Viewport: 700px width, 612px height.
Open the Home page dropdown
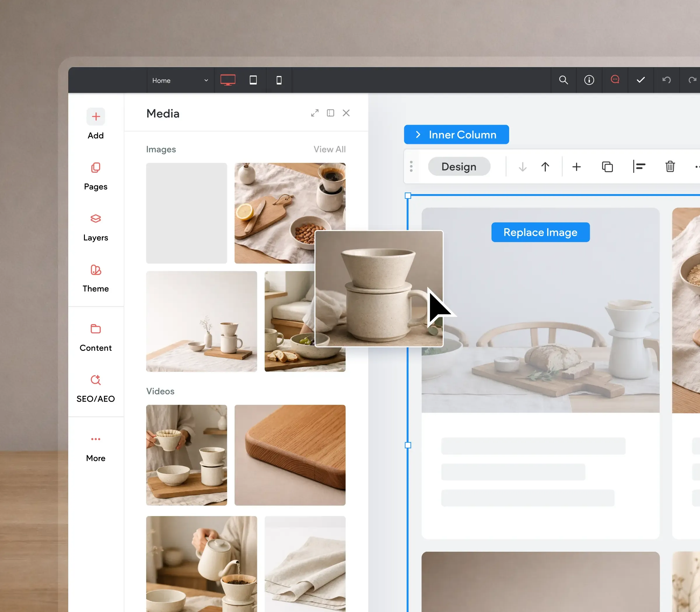(181, 80)
